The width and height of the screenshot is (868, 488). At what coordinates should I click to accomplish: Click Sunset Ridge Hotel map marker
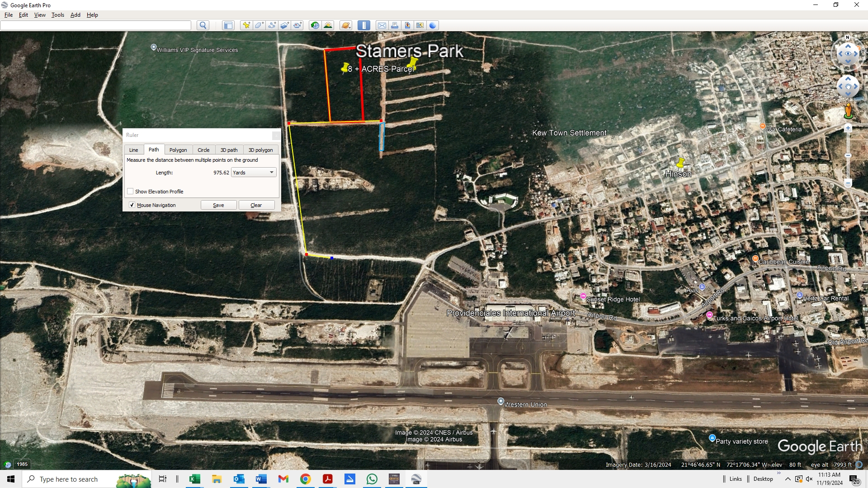(583, 296)
